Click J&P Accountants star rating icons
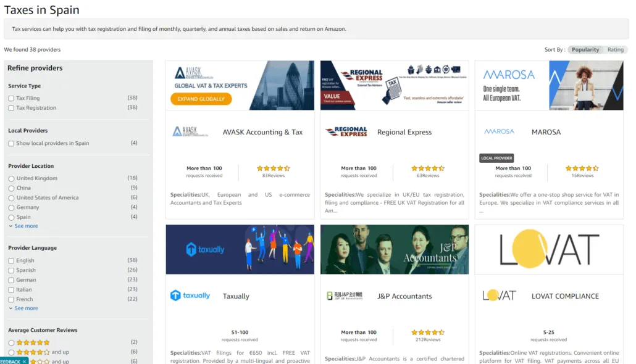The image size is (636, 364). click(x=428, y=333)
